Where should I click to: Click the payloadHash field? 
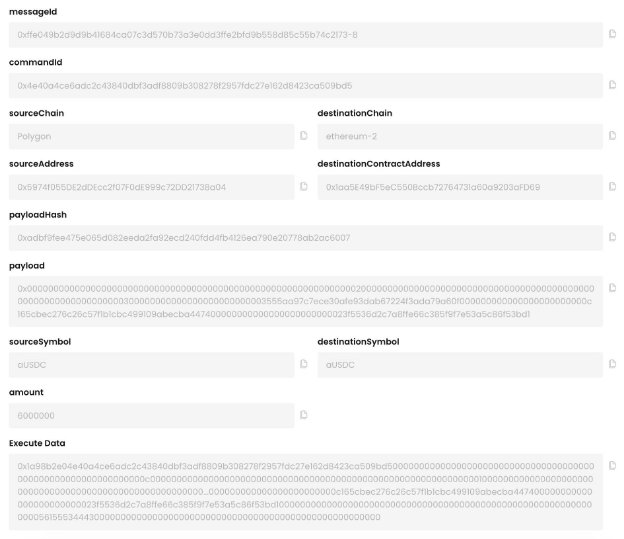pyautogui.click(x=306, y=237)
